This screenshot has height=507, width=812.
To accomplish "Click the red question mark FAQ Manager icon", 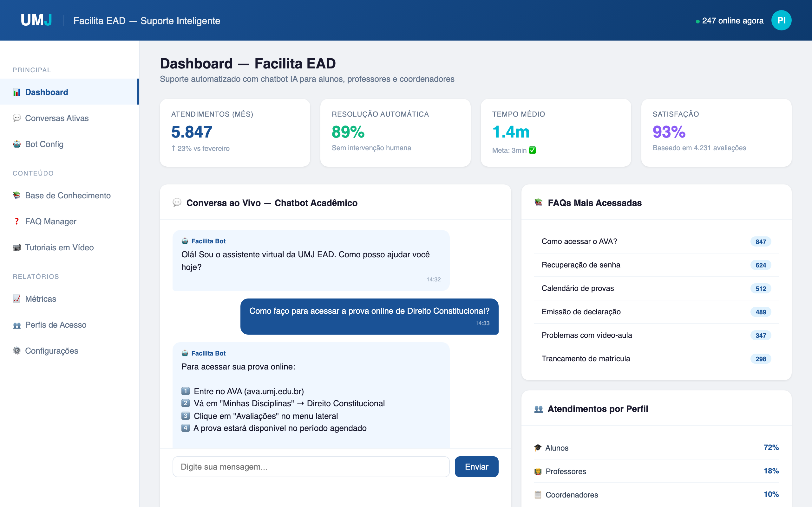I will (x=16, y=221).
